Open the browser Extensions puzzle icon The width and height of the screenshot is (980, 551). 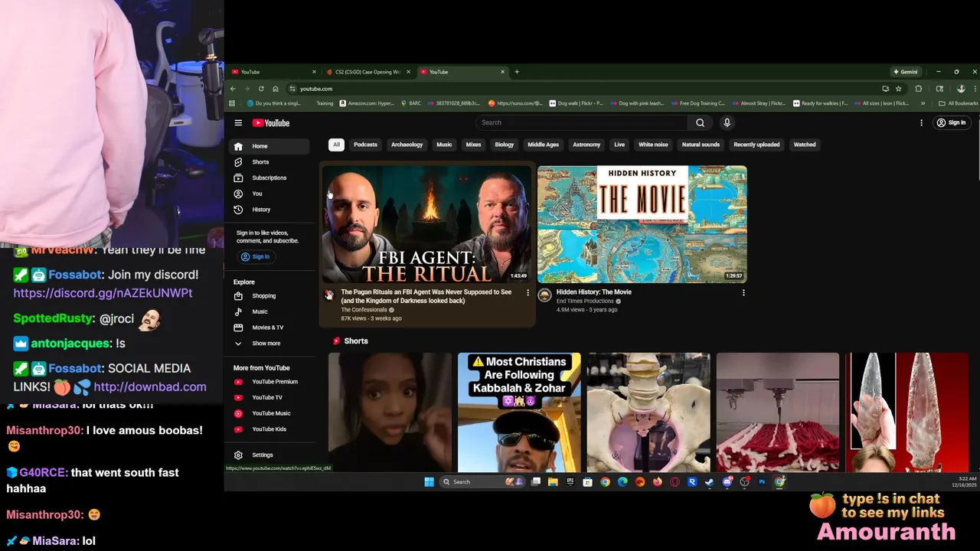(x=919, y=89)
